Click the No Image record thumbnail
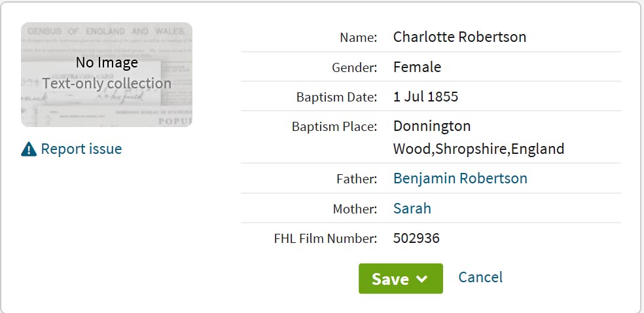This screenshot has width=644, height=313. pyautogui.click(x=107, y=75)
